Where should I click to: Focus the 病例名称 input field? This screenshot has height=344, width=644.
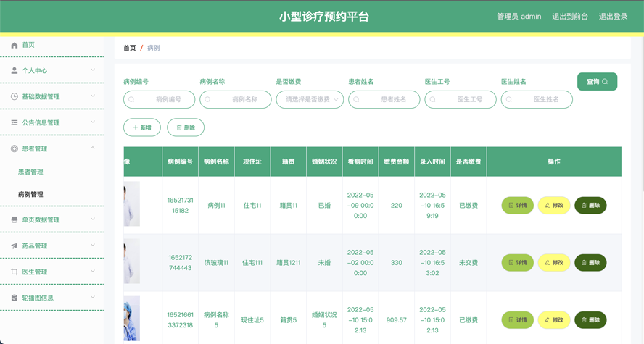click(236, 100)
